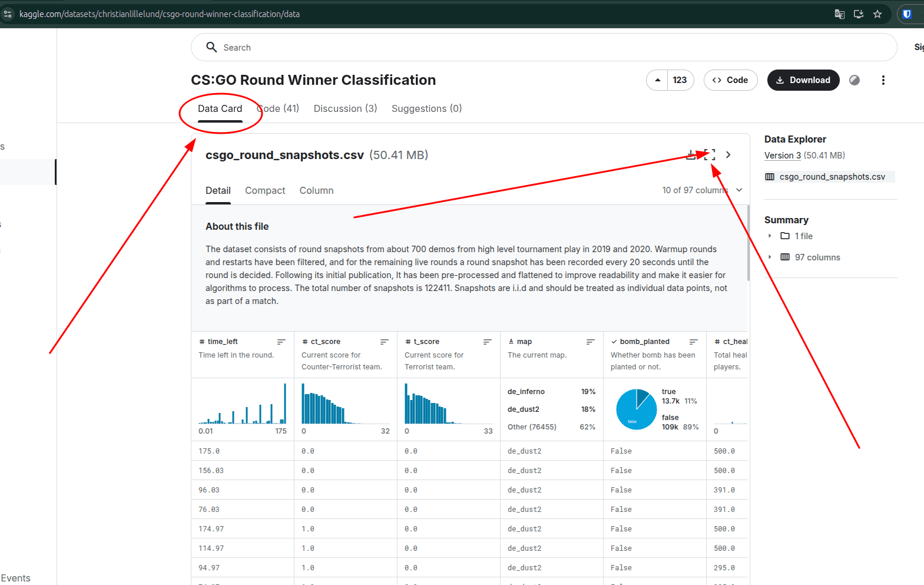Click the bomb_planted pie chart
This screenshot has width=924, height=585.
(x=636, y=409)
